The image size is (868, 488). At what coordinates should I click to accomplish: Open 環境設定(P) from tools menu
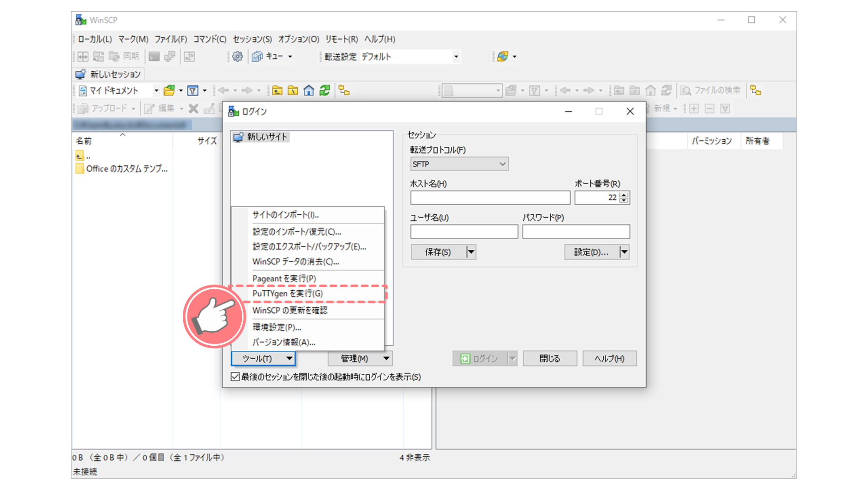click(308, 327)
